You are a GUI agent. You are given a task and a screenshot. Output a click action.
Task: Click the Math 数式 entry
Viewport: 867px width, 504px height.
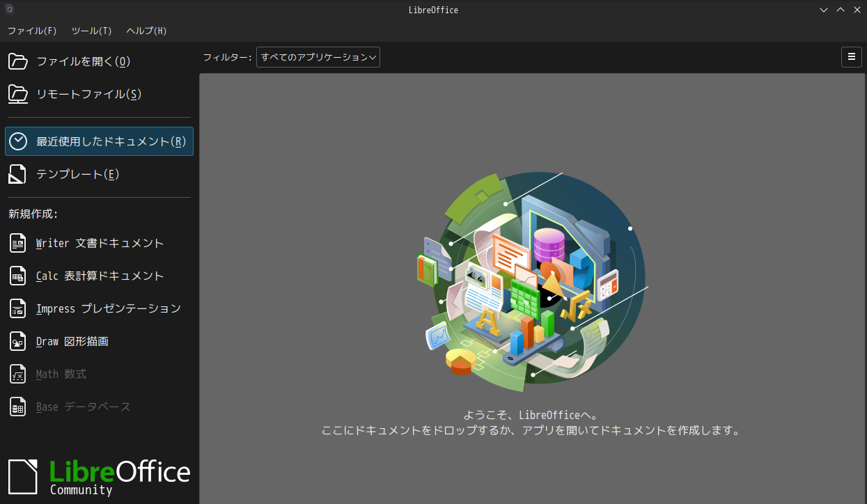coord(97,374)
